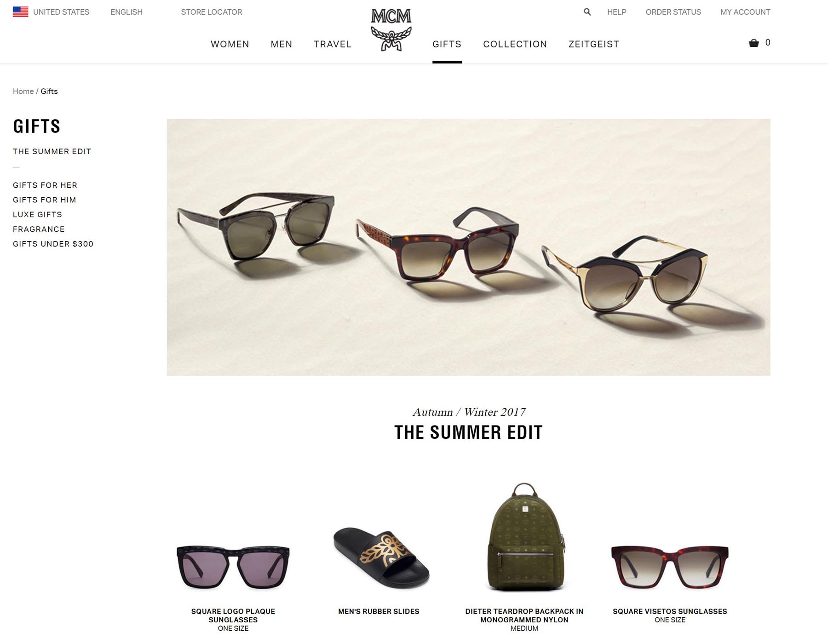The width and height of the screenshot is (828, 644).
Task: Open Men's Rubber Slides product image
Action: (381, 558)
